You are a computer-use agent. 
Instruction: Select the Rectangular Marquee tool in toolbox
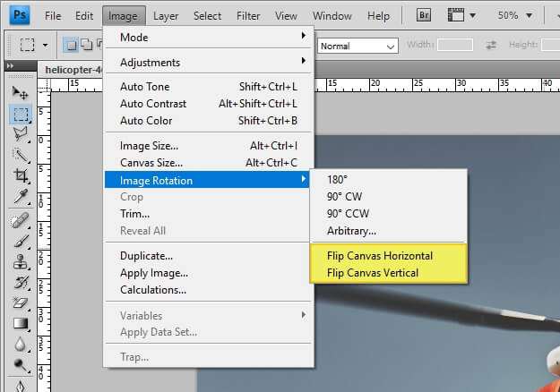pyautogui.click(x=21, y=115)
